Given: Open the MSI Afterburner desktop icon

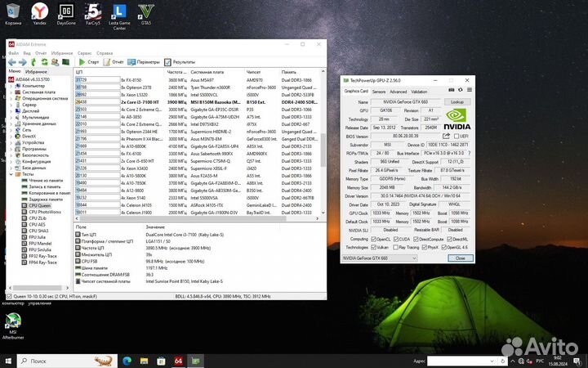Looking at the screenshot, I should click(x=13, y=326).
